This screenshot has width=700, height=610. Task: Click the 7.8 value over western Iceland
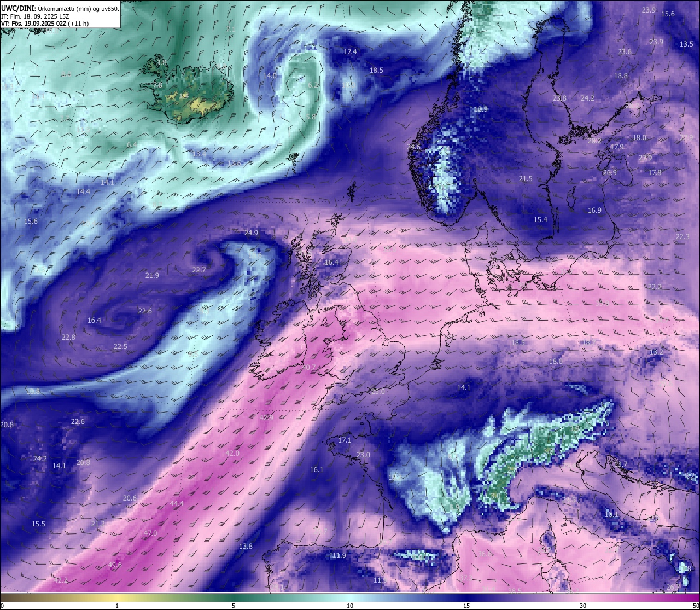point(157,85)
